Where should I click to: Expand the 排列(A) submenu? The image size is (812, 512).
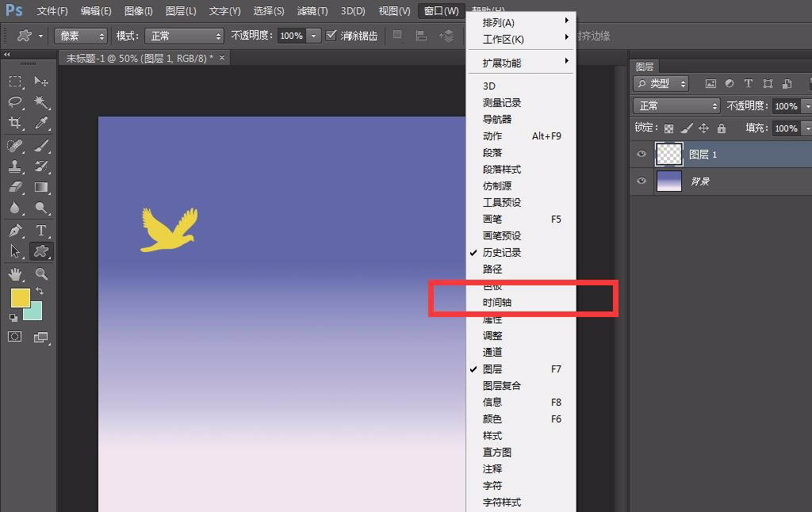tap(521, 22)
